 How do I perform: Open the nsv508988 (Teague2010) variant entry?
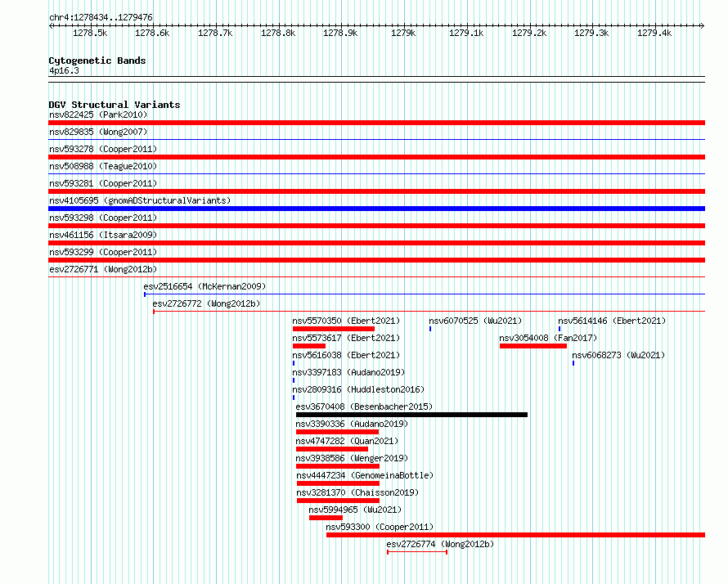[x=103, y=166]
